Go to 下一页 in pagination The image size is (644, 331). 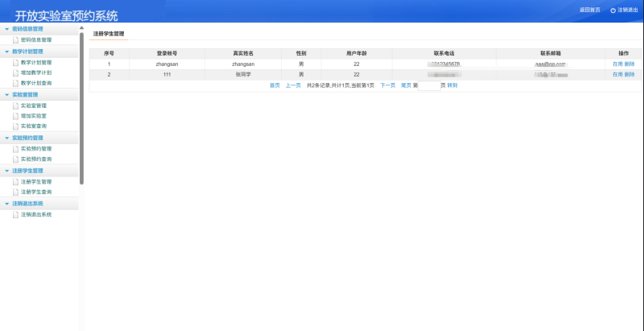(x=388, y=85)
